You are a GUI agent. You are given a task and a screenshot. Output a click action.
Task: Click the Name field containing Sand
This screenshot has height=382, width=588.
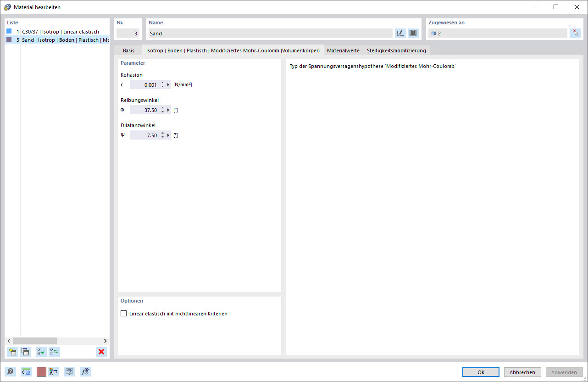click(x=270, y=33)
